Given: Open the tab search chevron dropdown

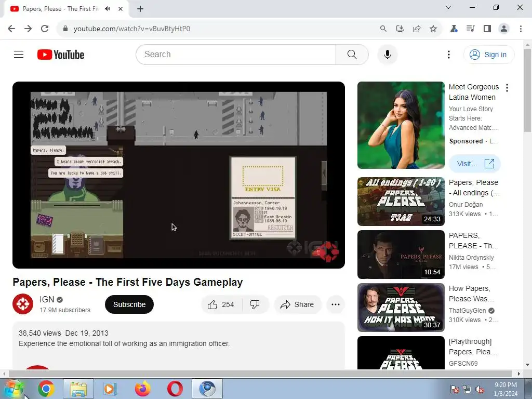Looking at the screenshot, I should point(448,7).
